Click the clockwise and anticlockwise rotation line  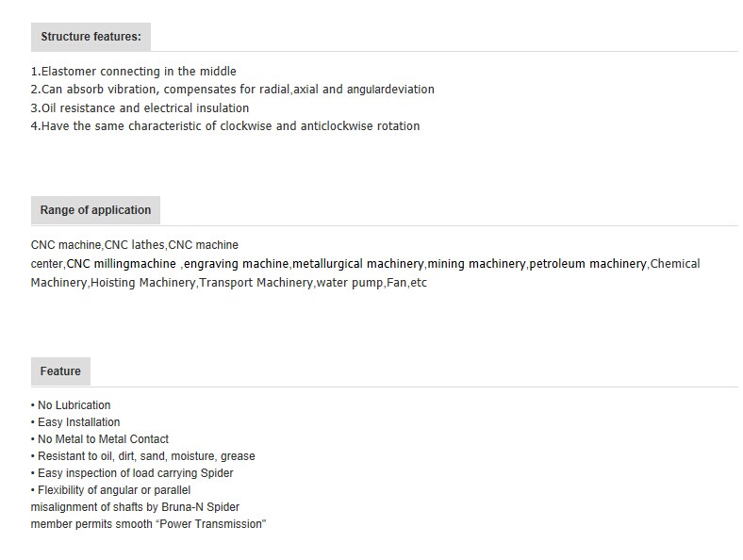click(225, 126)
